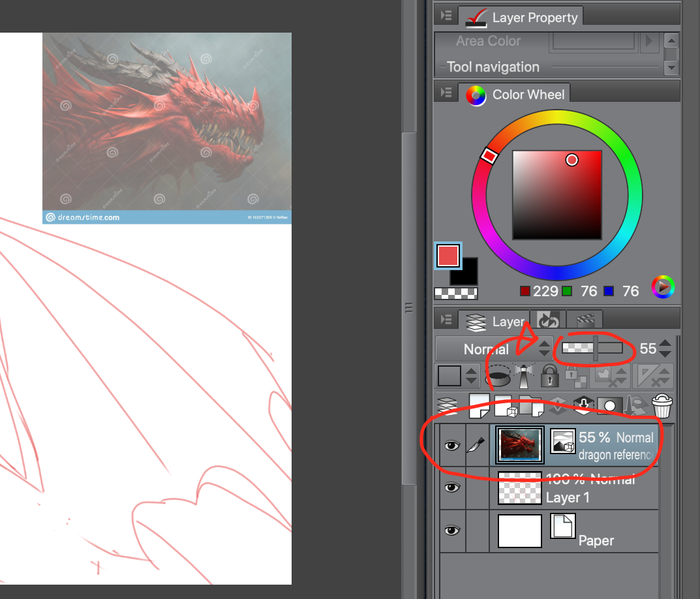Hide the dragon reference layer
Image resolution: width=700 pixels, height=599 pixels.
[x=452, y=446]
